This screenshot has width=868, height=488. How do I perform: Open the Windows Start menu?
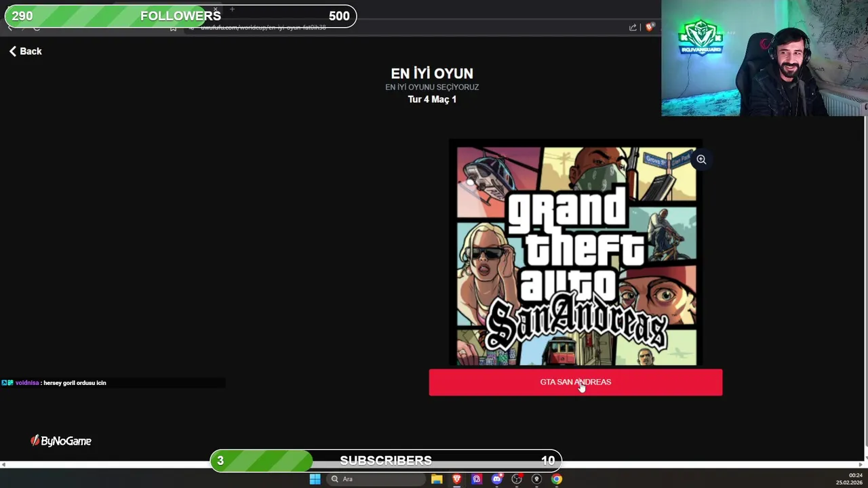click(x=315, y=479)
